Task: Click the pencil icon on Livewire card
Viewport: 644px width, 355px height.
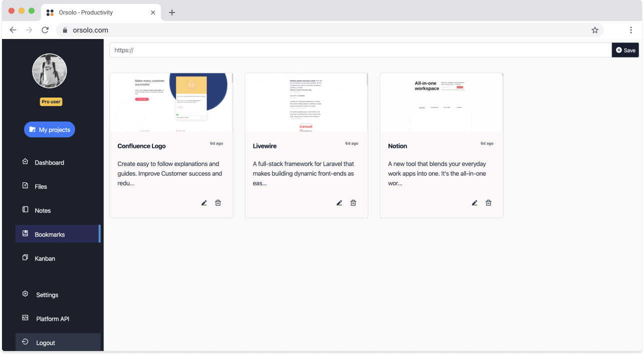Action: [x=339, y=202]
